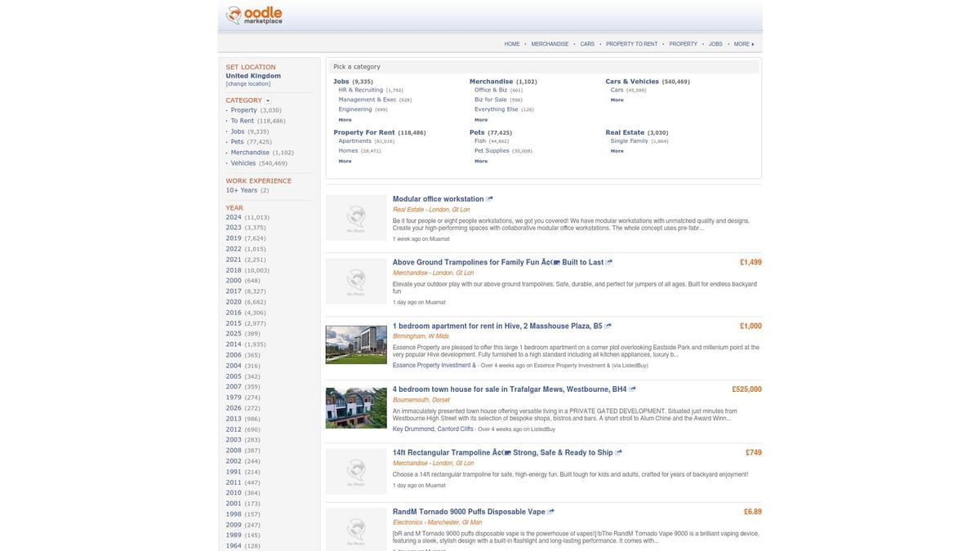980x551 pixels.
Task: Open external link icon beside Hive, 2 Masshouse Plaza listing
Action: coord(608,326)
